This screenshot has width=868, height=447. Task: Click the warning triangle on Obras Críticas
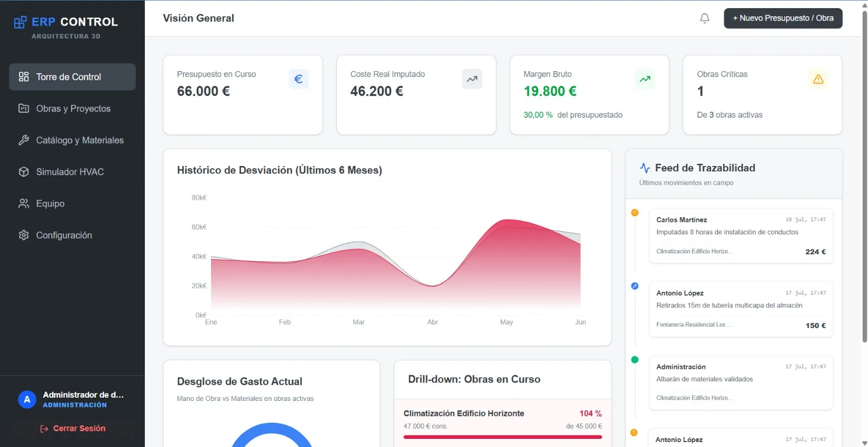pos(818,79)
